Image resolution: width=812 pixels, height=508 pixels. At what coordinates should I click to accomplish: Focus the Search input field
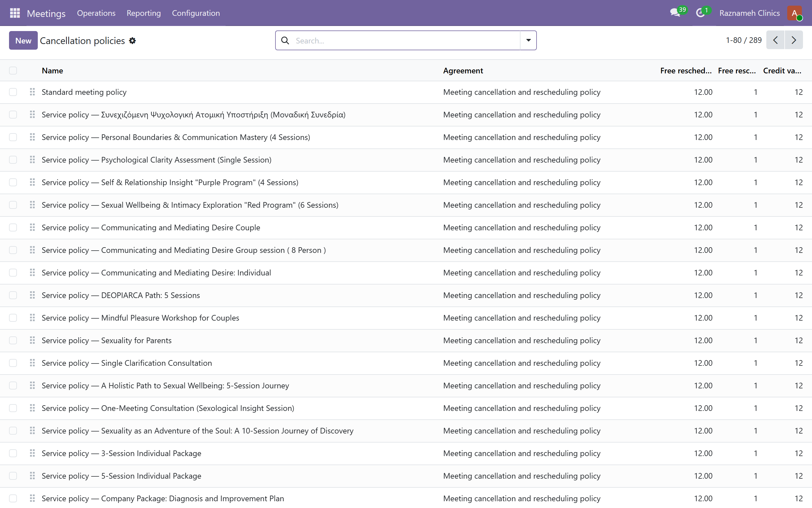406,41
